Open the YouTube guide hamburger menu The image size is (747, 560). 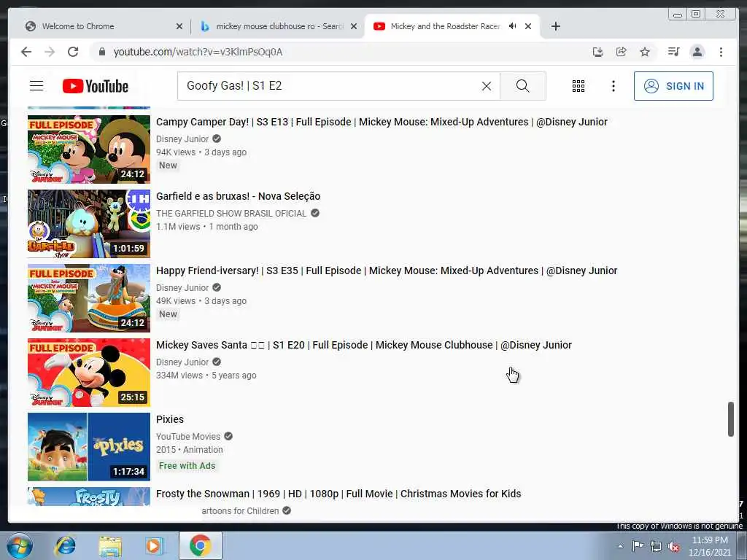coord(36,86)
